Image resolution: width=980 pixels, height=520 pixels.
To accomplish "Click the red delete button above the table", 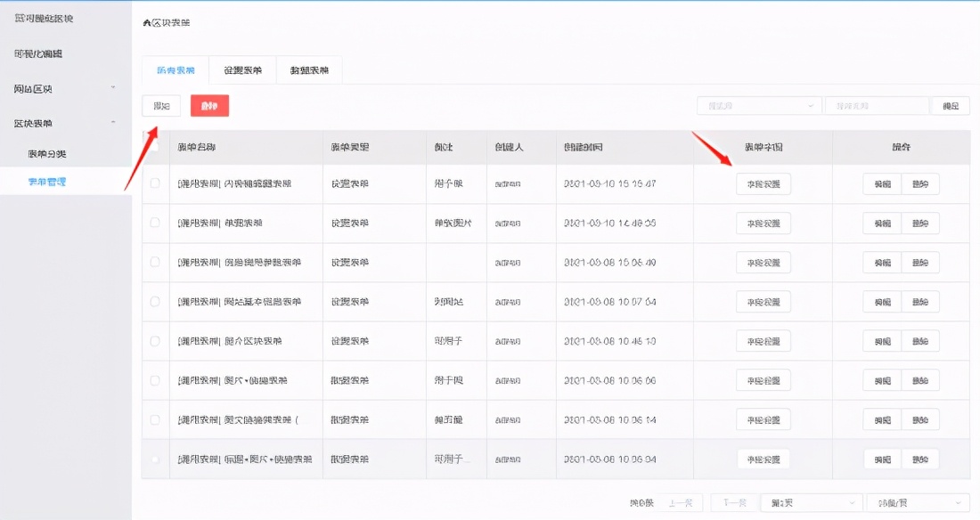I will tap(210, 105).
